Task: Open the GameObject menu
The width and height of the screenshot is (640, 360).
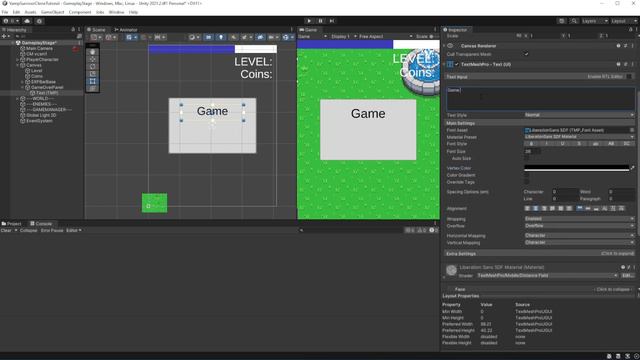Action: (52, 12)
